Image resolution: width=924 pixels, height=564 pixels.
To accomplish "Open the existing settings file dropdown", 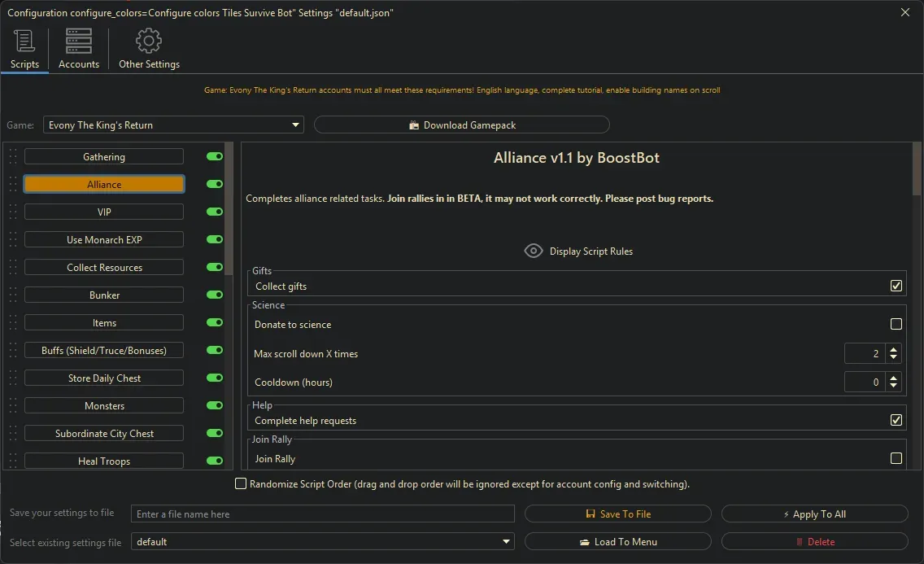I will 507,541.
